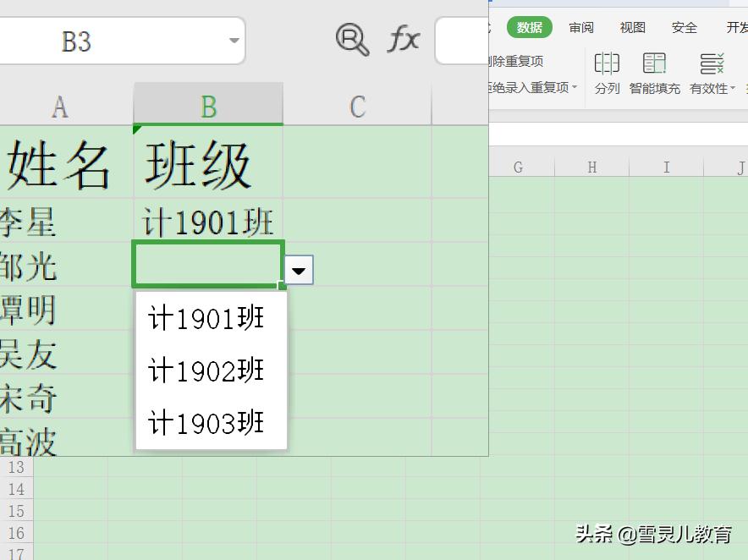Open cell B3's data validation dropdown arrow
Viewport: 748px width, 560px height.
[300, 270]
